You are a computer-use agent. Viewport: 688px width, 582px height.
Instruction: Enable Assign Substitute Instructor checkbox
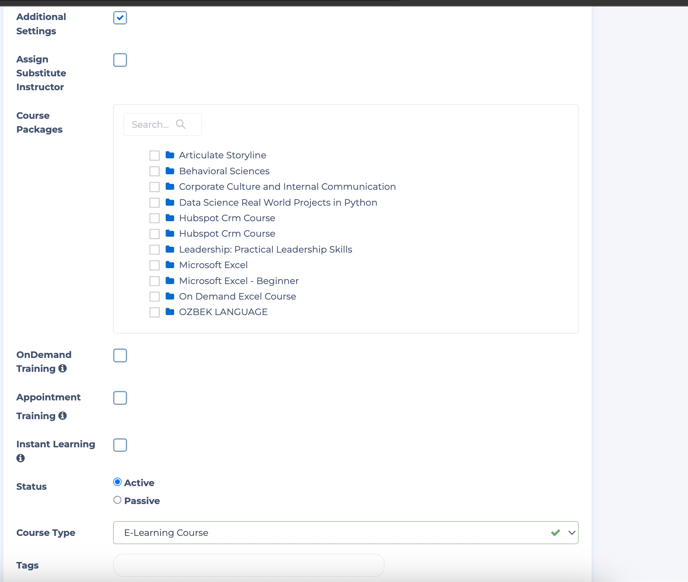120,60
